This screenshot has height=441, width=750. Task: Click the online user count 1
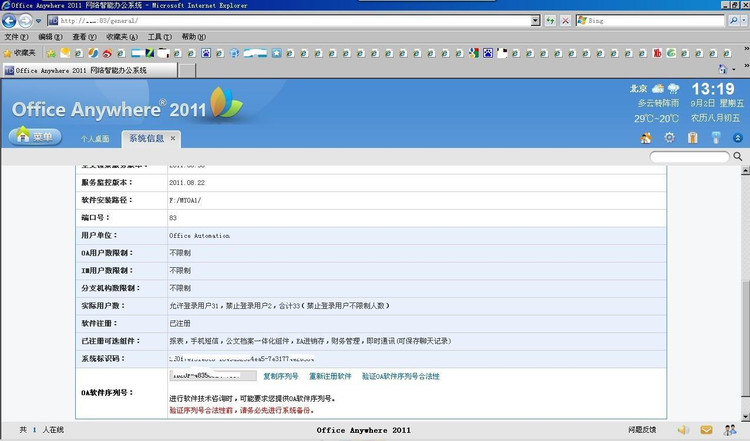(x=34, y=430)
